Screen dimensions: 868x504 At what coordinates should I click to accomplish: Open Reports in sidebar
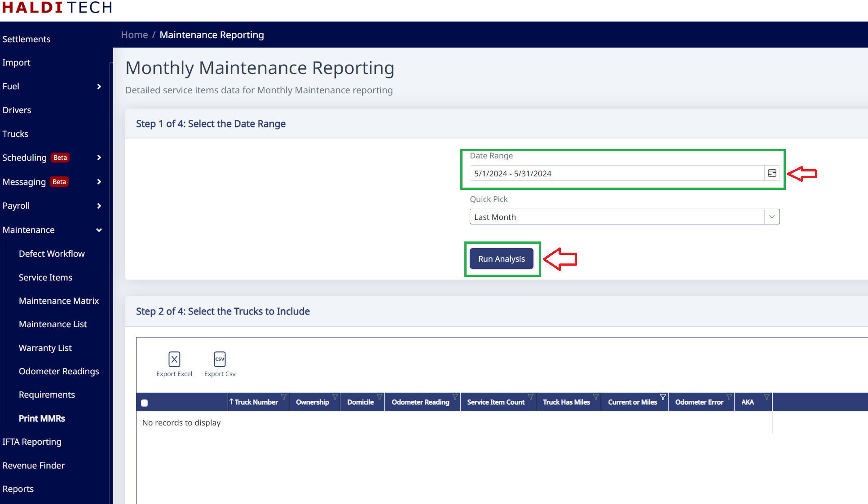coord(18,489)
